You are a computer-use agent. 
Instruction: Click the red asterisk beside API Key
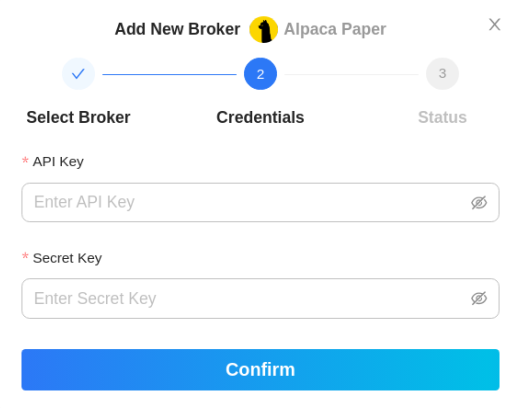(x=25, y=160)
